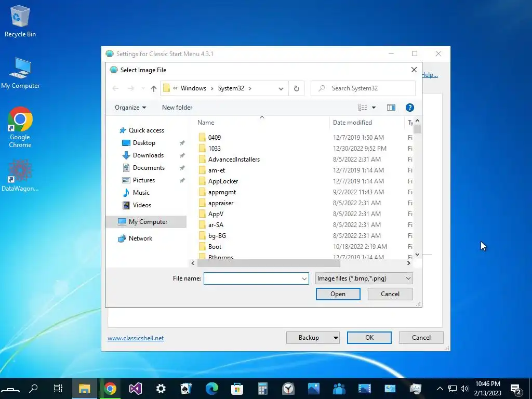
Task: Select My Computer in navigation pane
Action: pyautogui.click(x=146, y=222)
